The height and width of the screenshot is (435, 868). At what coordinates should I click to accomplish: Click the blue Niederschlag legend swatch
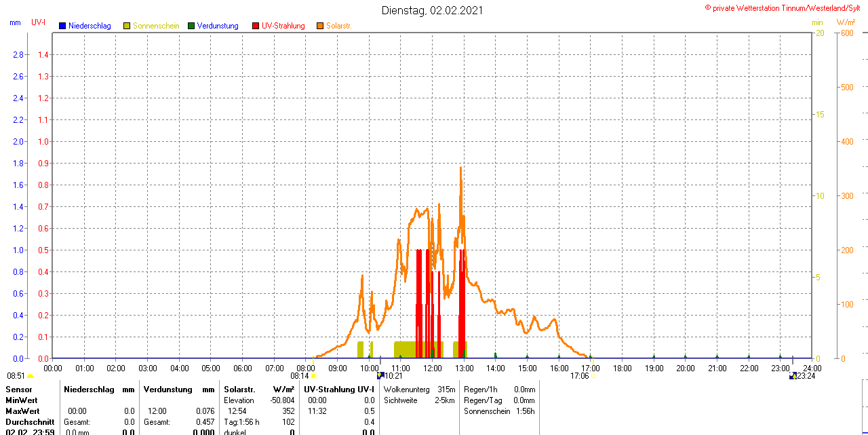tap(62, 26)
